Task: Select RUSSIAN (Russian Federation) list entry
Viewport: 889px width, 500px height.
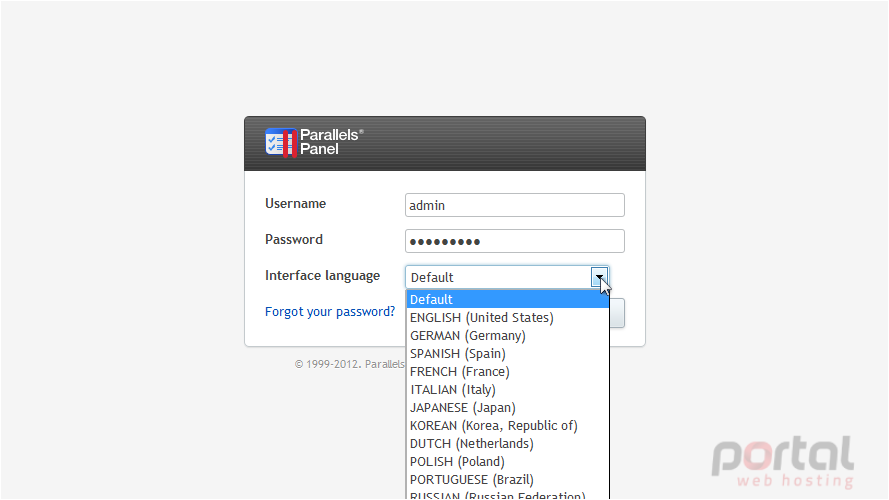Action: tap(507, 494)
